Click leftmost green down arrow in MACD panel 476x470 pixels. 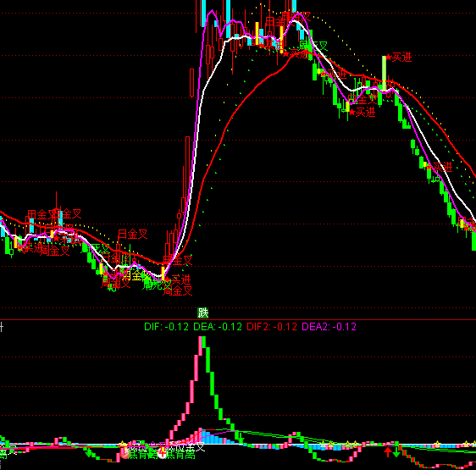tap(89, 452)
